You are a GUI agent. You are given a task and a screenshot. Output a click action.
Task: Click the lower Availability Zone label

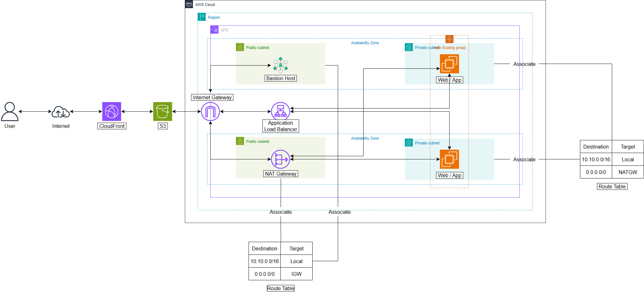pyautogui.click(x=365, y=138)
